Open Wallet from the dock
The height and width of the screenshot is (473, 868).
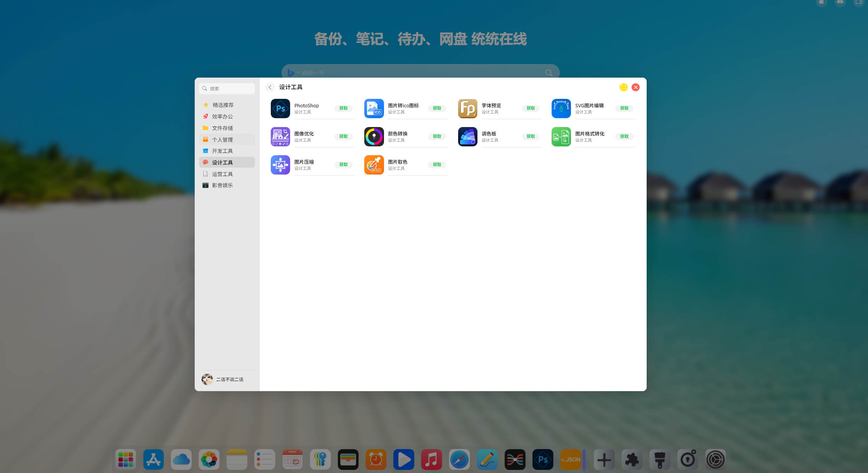coord(348,459)
